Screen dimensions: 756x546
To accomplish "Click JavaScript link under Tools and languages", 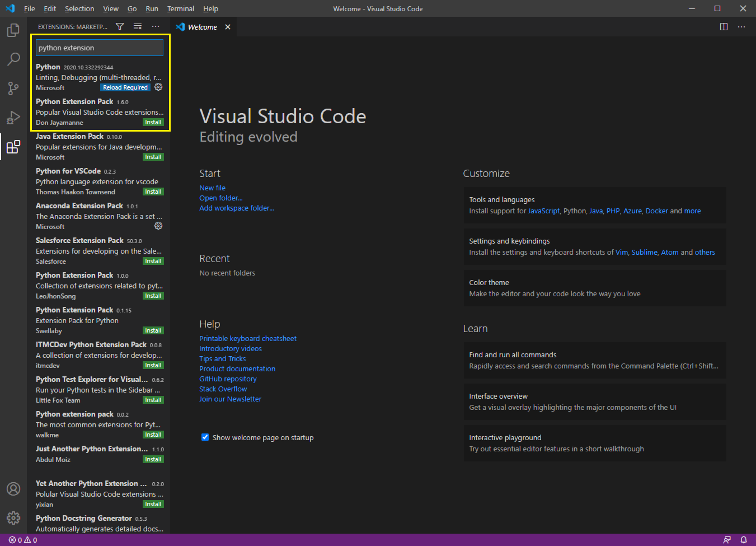I will 544,211.
